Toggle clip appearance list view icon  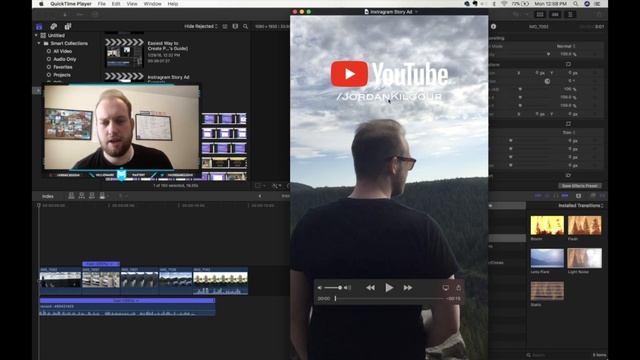225,27
